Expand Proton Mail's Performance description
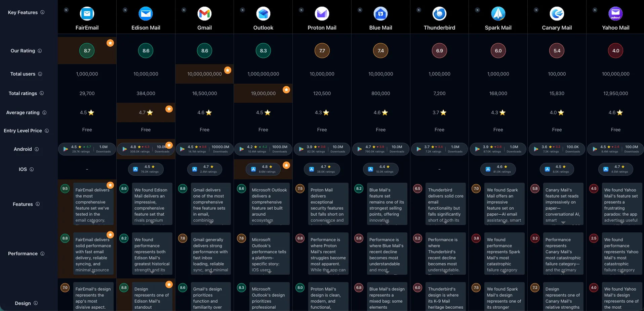The image size is (644, 311). coord(328,272)
